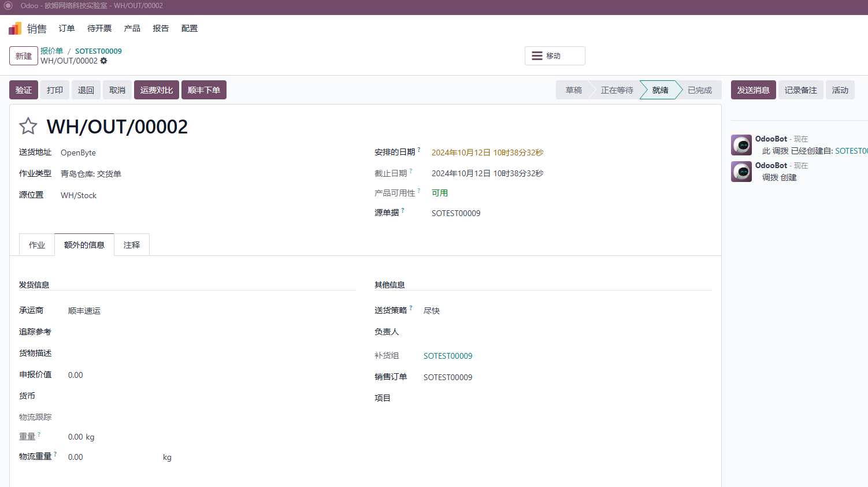Select the 草稿 status stage

tap(573, 90)
